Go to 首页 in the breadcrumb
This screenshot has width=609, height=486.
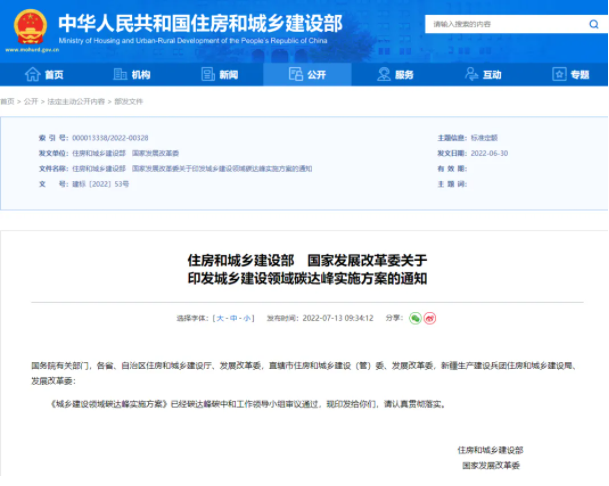[x=7, y=101]
